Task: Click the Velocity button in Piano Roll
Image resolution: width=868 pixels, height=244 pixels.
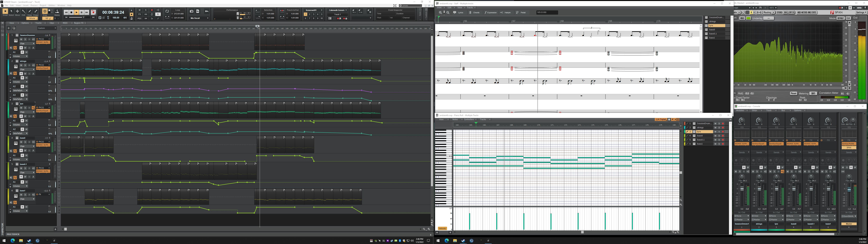Action: point(442,229)
